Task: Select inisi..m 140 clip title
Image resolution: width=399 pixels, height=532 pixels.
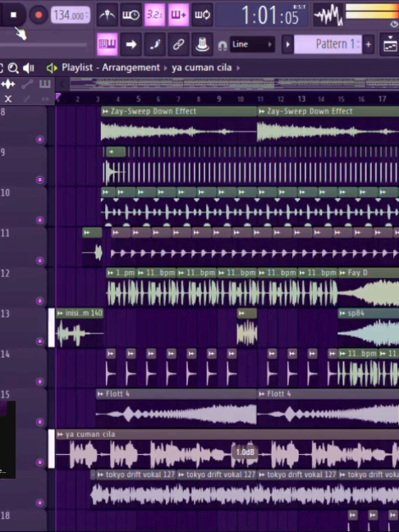Action: (x=84, y=313)
